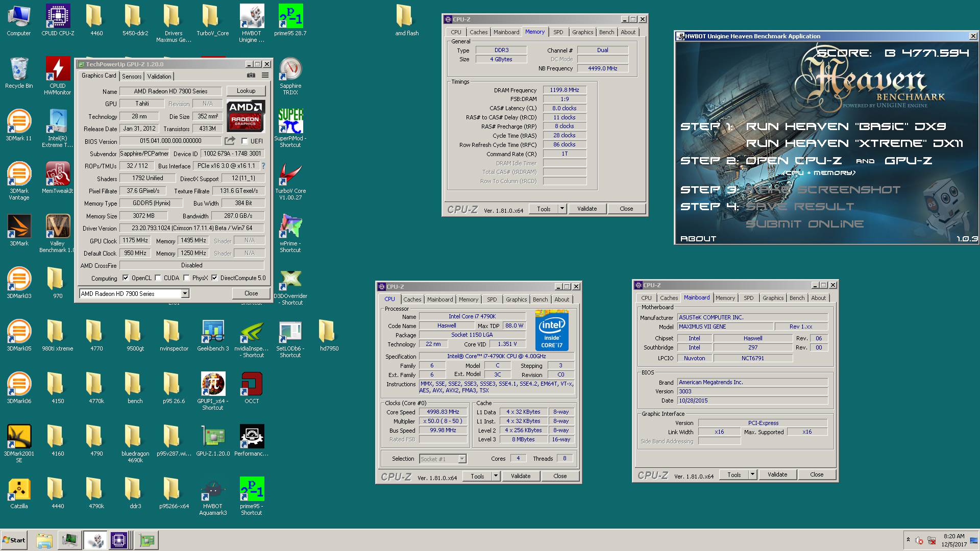This screenshot has height=551, width=980.
Task: Click the DRAM Frequency value field 1199.8 MHz
Action: [x=565, y=90]
